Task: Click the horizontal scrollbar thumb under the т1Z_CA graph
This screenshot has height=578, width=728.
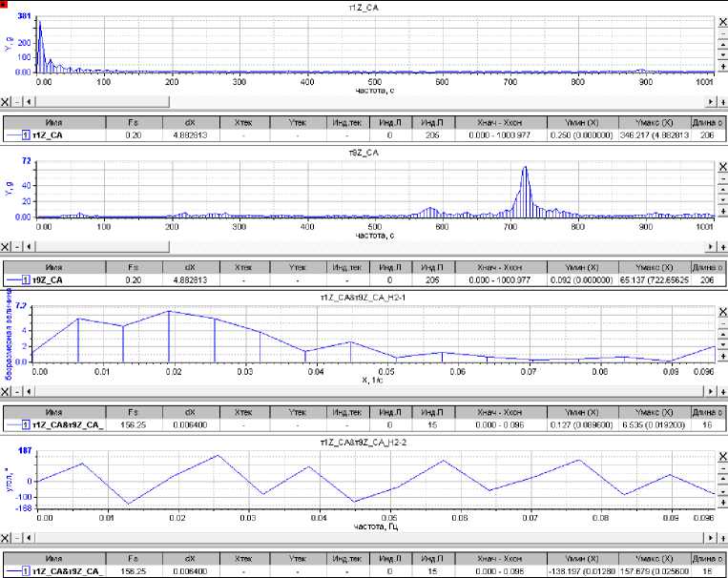Action: 102,102
